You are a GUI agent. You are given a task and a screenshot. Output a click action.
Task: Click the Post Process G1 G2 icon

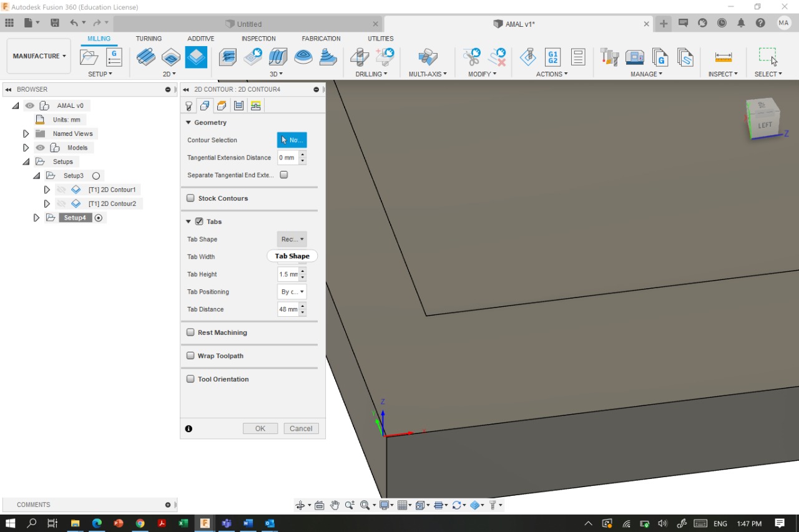pos(552,57)
